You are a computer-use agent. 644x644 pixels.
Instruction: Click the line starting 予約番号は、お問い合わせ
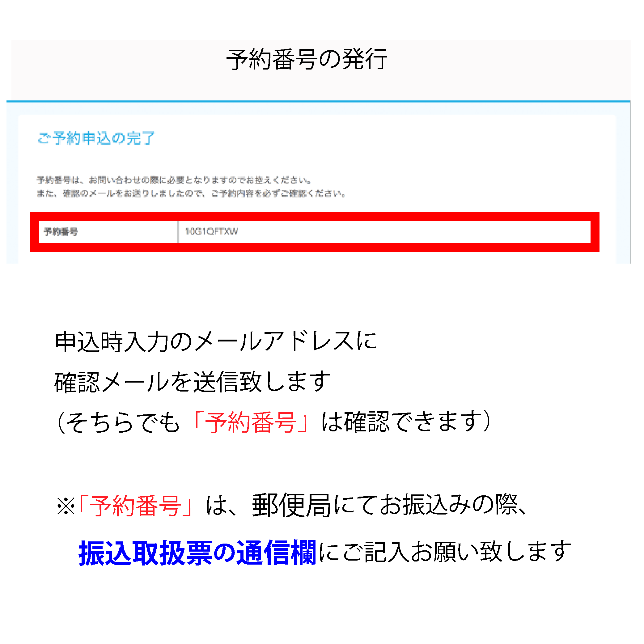[x=175, y=180]
